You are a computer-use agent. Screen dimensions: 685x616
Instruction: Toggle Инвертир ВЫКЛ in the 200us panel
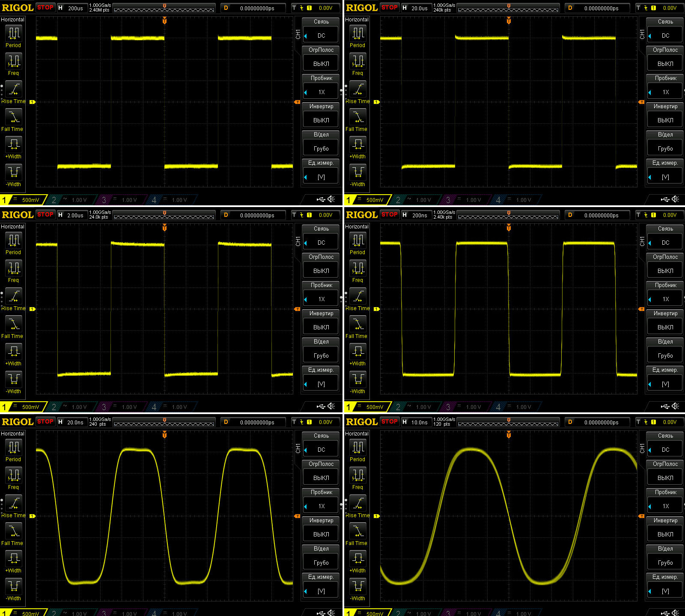[x=321, y=120]
